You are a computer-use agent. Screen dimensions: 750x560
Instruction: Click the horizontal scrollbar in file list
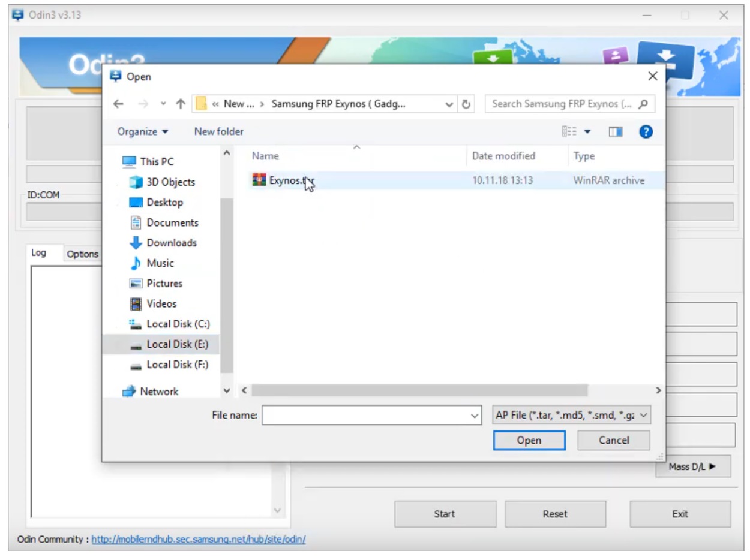pos(419,390)
